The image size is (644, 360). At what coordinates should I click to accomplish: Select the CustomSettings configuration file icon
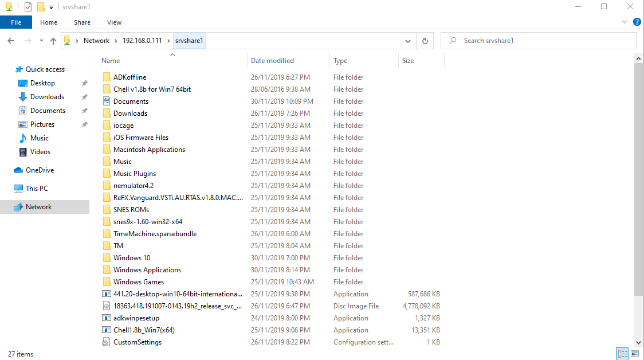[107, 342]
